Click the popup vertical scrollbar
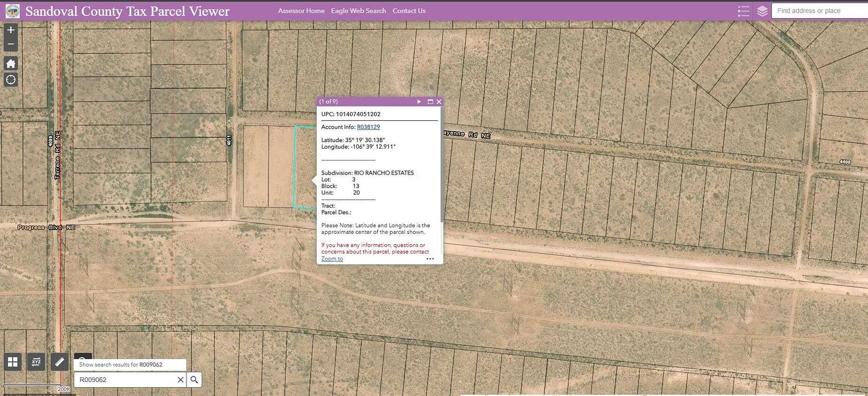Viewport: 868px width, 396px height. pyautogui.click(x=441, y=165)
